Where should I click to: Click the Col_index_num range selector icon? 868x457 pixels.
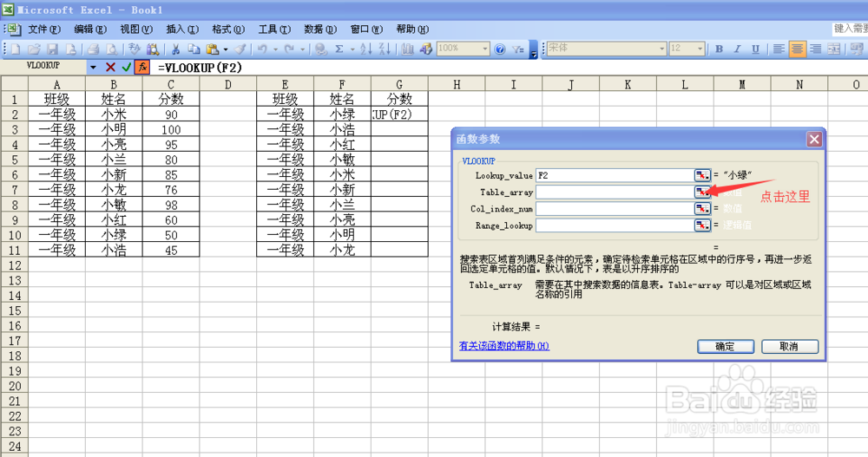coord(702,209)
